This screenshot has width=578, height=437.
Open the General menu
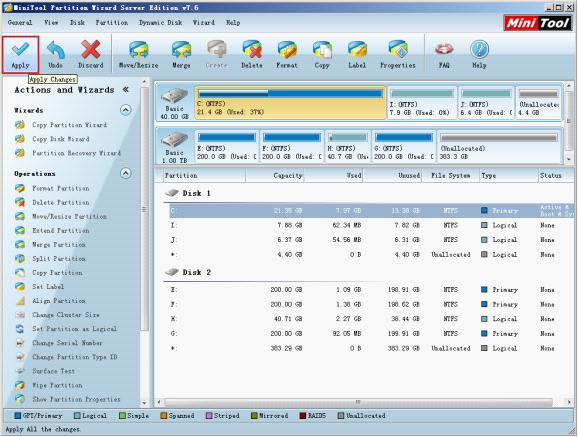pyautogui.click(x=20, y=22)
